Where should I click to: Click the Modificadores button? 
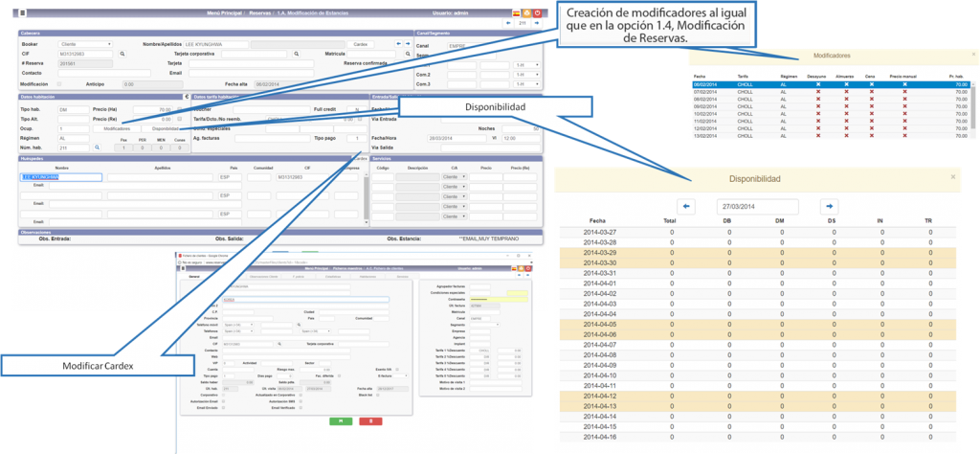(117, 128)
